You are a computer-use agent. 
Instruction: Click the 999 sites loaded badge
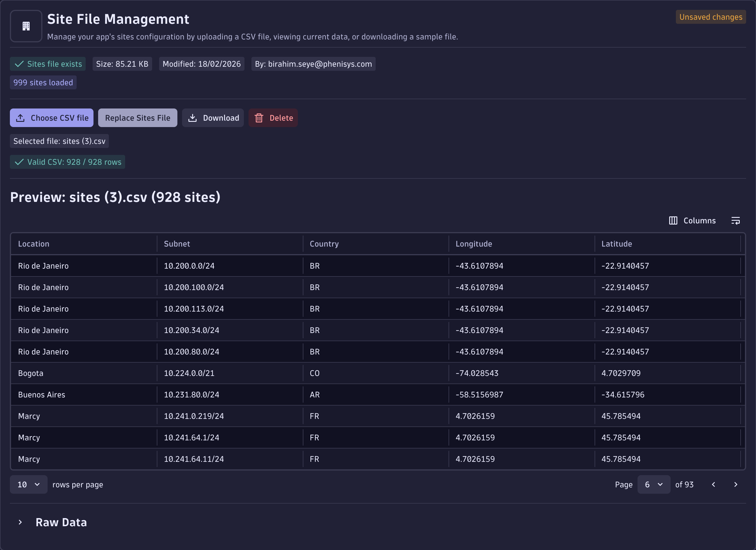click(43, 82)
